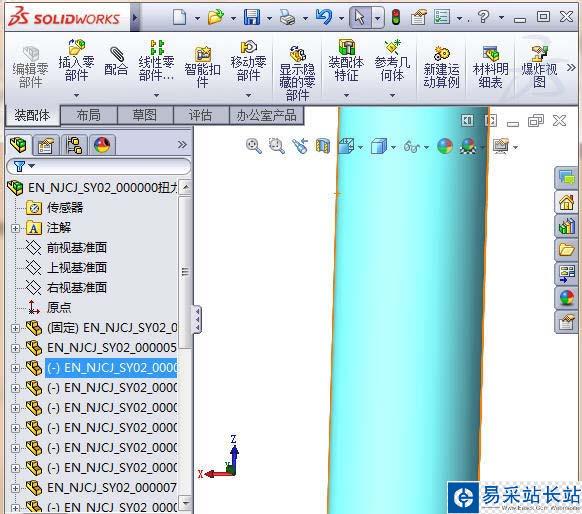Viewport: 582px width, 514px height.
Task: Click the Edit Appearance sphere icon
Action: click(x=445, y=146)
